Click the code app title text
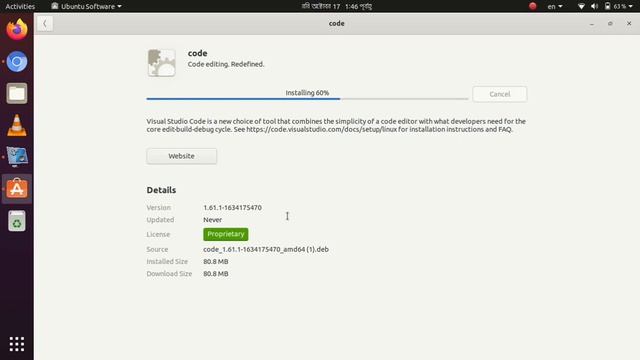The image size is (640, 360). (198, 53)
